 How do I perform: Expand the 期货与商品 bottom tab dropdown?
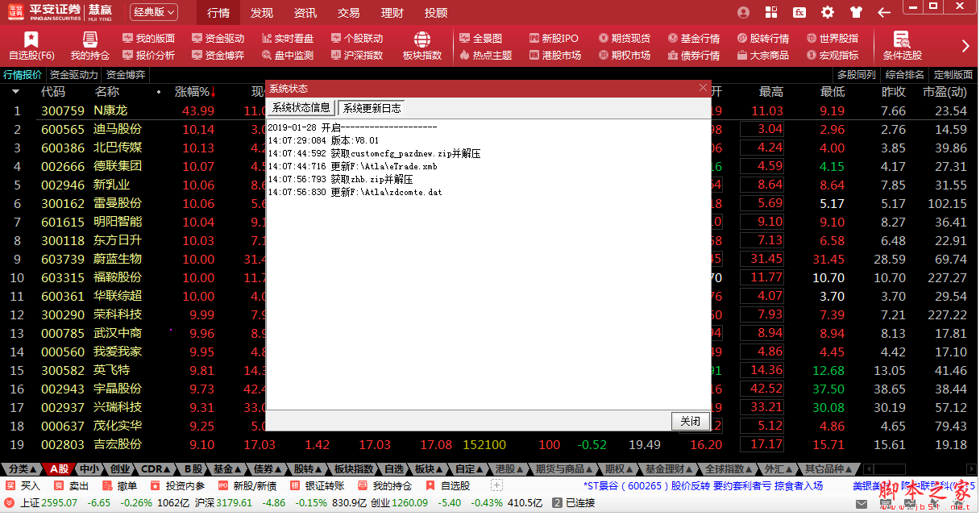pos(588,468)
